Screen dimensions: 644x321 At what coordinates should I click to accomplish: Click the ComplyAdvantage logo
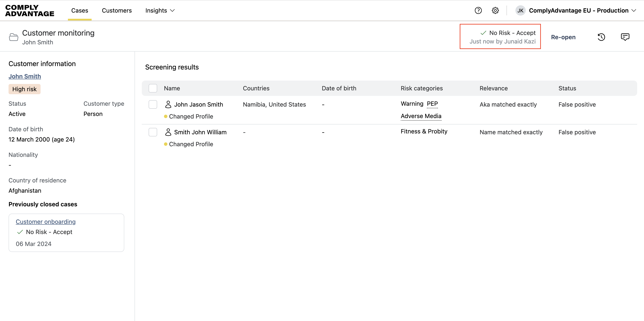(29, 10)
